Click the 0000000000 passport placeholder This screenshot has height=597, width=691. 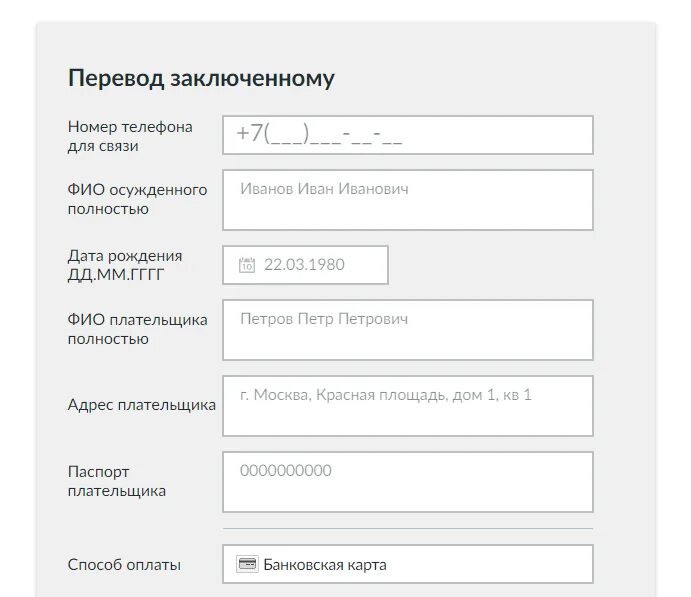coord(286,471)
